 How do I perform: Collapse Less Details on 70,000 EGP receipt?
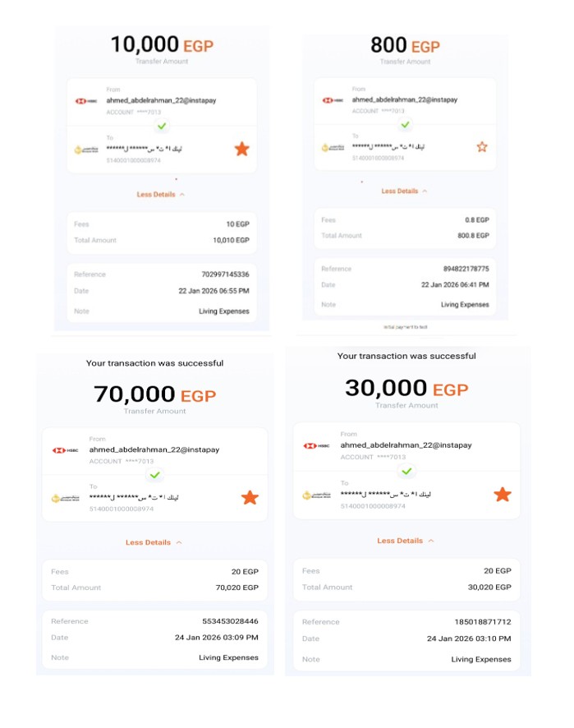click(154, 542)
